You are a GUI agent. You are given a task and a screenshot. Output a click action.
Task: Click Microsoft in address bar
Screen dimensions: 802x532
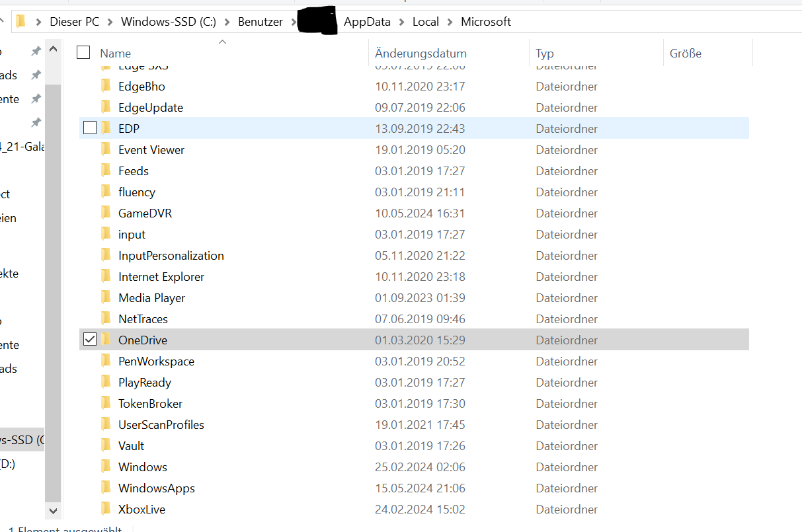(x=486, y=22)
